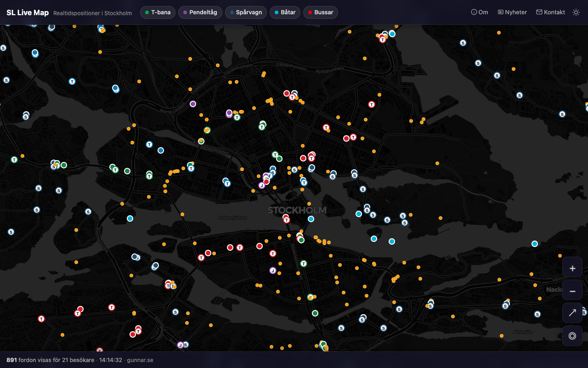Click the zoom-in plus control on the map

coord(572,268)
